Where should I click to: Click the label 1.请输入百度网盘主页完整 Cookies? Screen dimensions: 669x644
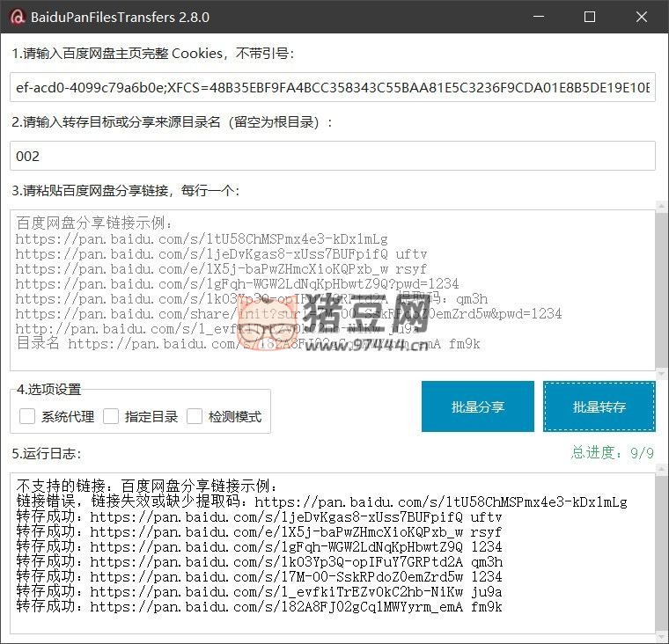tap(153, 54)
